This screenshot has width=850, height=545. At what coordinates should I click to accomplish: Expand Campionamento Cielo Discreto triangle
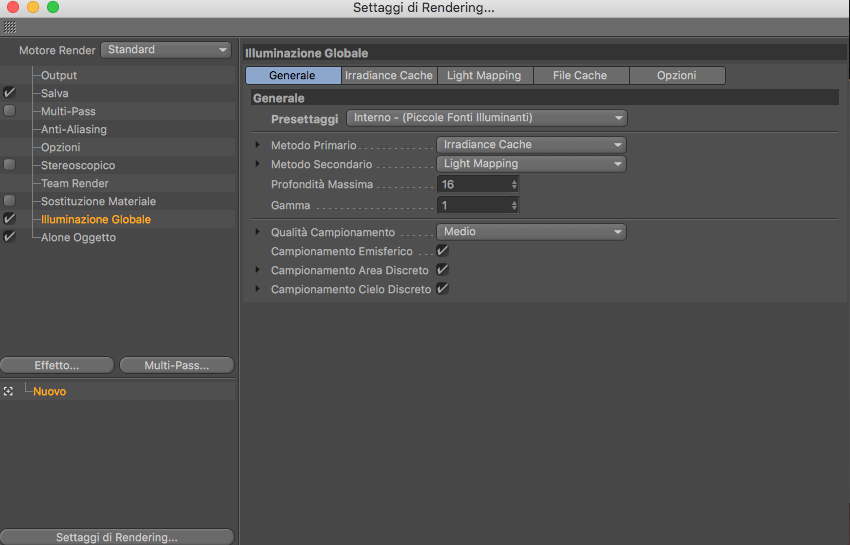(x=257, y=289)
